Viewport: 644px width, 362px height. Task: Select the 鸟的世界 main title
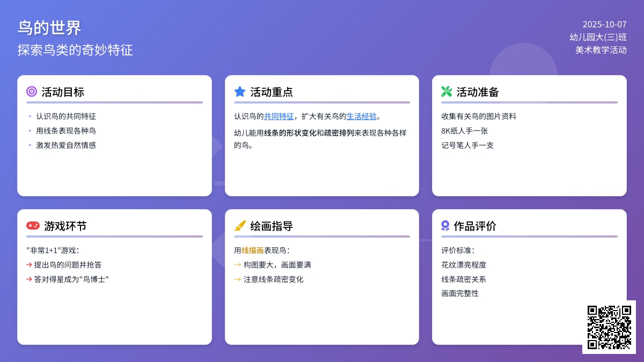tap(49, 28)
